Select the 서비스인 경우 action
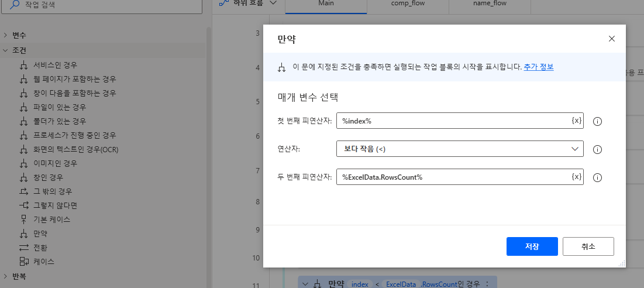This screenshot has width=644, height=288. coord(55,65)
